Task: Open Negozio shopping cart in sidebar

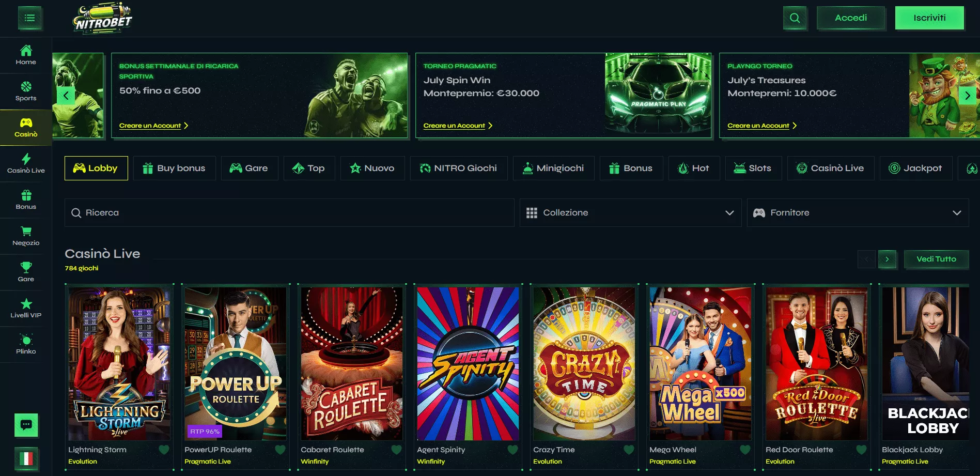Action: click(x=26, y=236)
